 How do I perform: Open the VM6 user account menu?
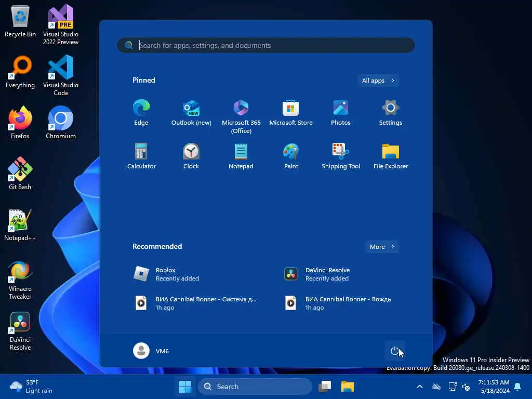click(x=151, y=351)
